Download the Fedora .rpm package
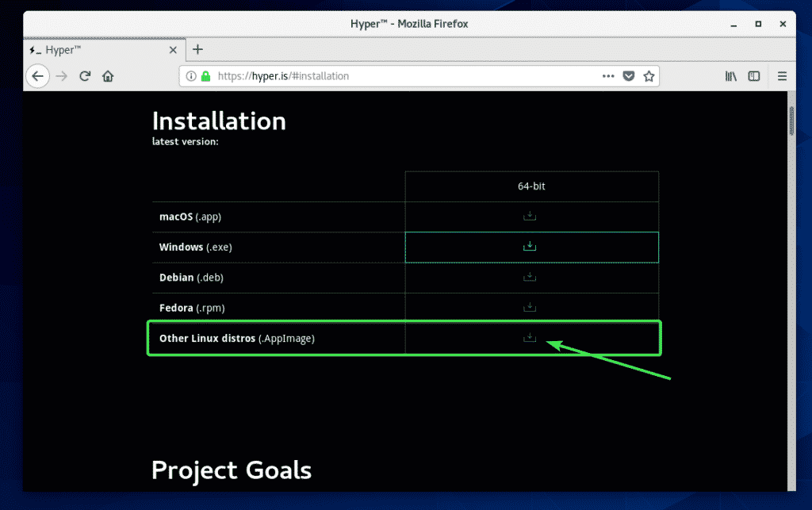 (x=530, y=307)
